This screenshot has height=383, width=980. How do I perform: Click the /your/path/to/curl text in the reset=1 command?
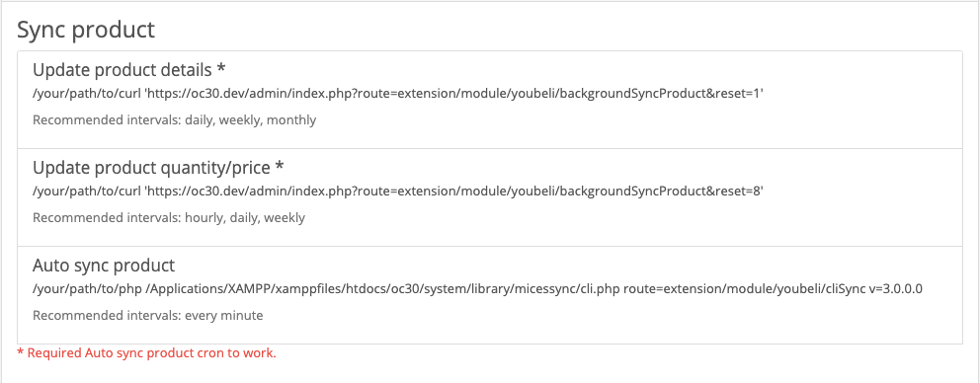tap(87, 93)
